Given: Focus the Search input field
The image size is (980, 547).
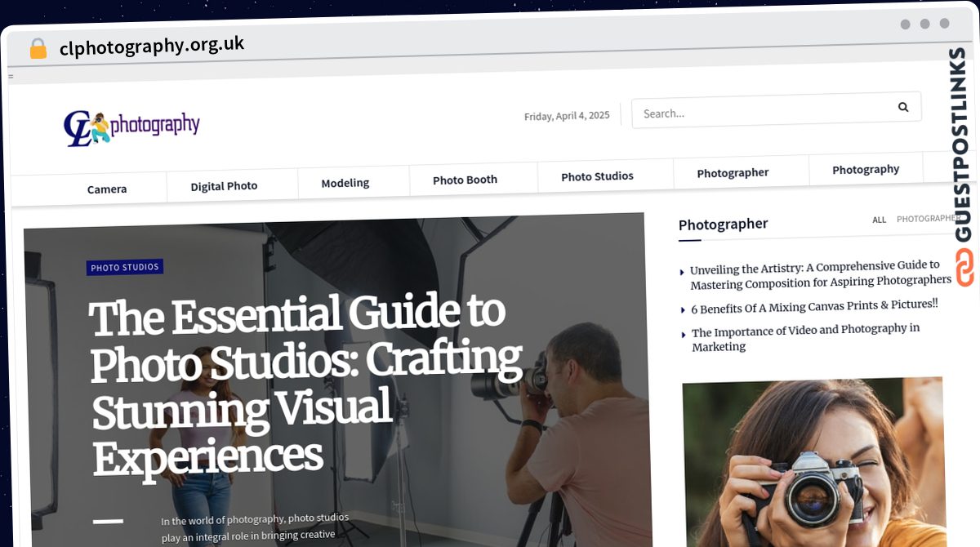Looking at the screenshot, I should 776,110.
